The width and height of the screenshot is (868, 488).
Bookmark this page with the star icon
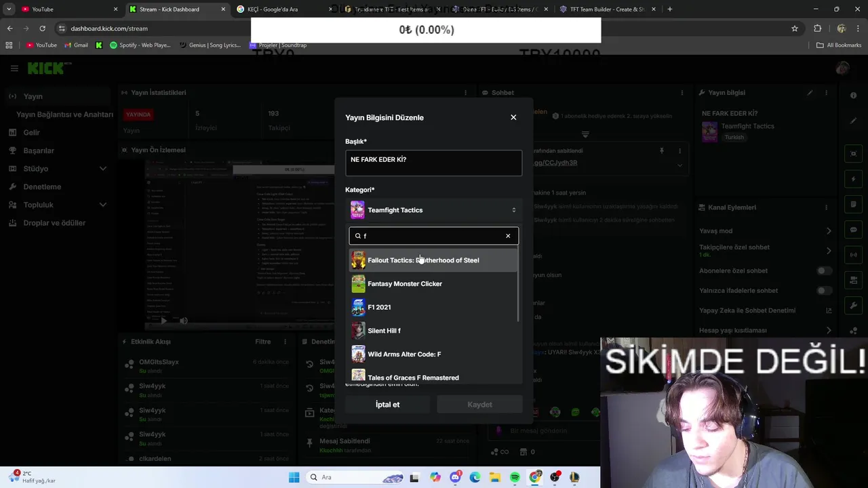click(x=795, y=28)
